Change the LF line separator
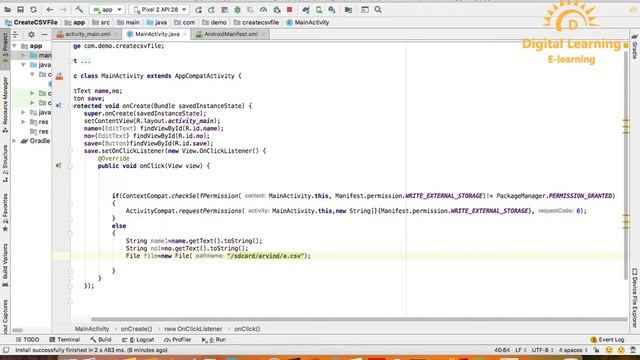 520,350
